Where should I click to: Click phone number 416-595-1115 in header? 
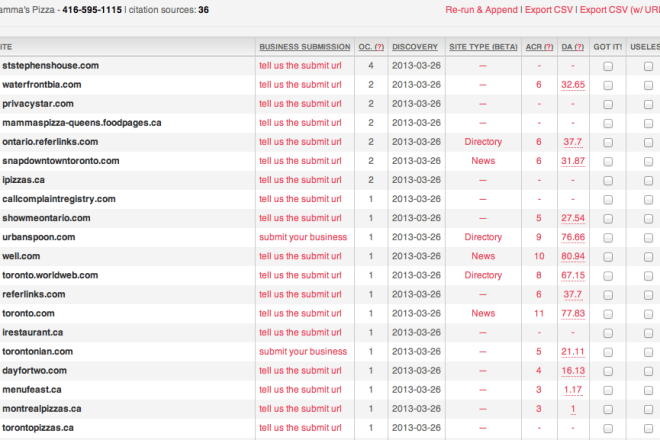pyautogui.click(x=92, y=10)
